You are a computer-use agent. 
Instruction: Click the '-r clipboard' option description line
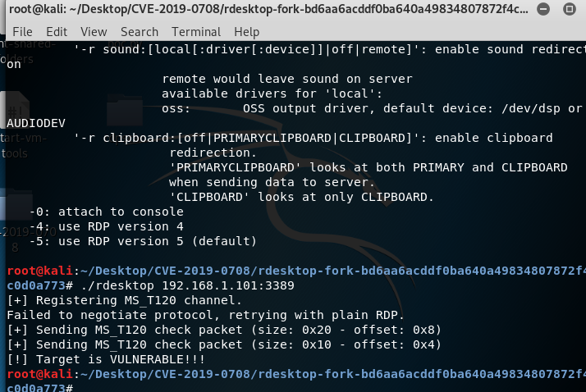click(314, 138)
